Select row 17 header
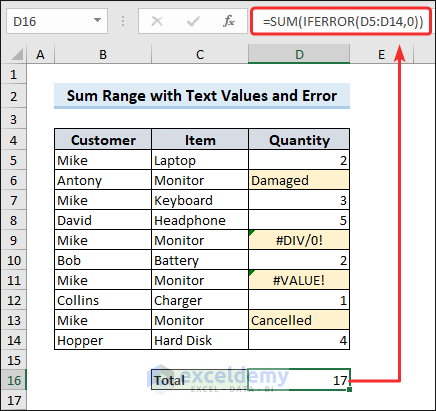 pyautogui.click(x=13, y=400)
